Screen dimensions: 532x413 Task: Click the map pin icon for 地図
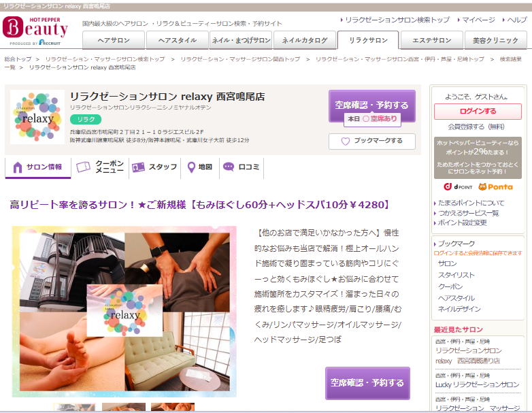click(191, 167)
